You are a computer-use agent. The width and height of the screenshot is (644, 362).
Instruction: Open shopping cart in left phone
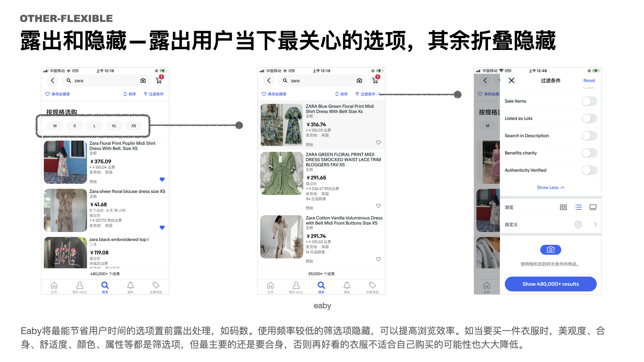tap(159, 80)
